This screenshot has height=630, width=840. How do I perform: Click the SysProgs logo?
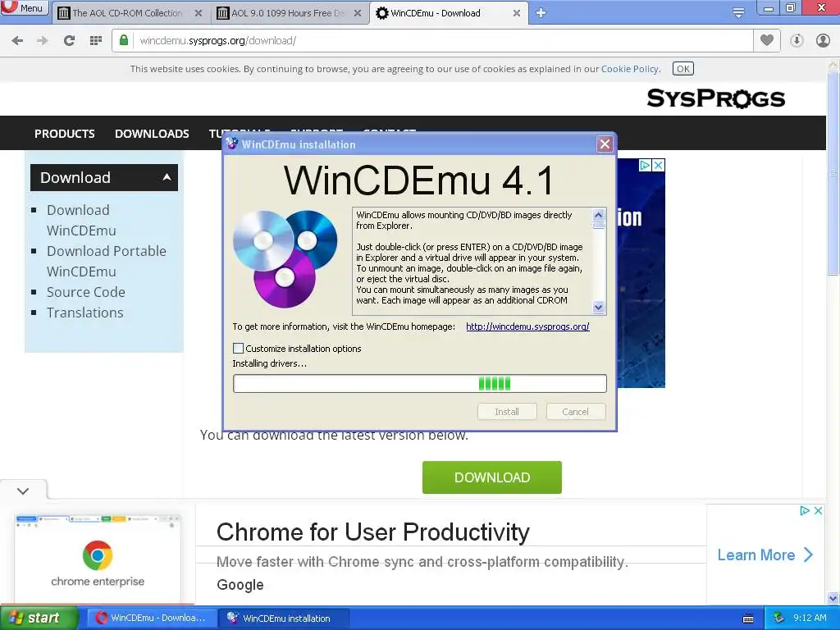coord(715,98)
